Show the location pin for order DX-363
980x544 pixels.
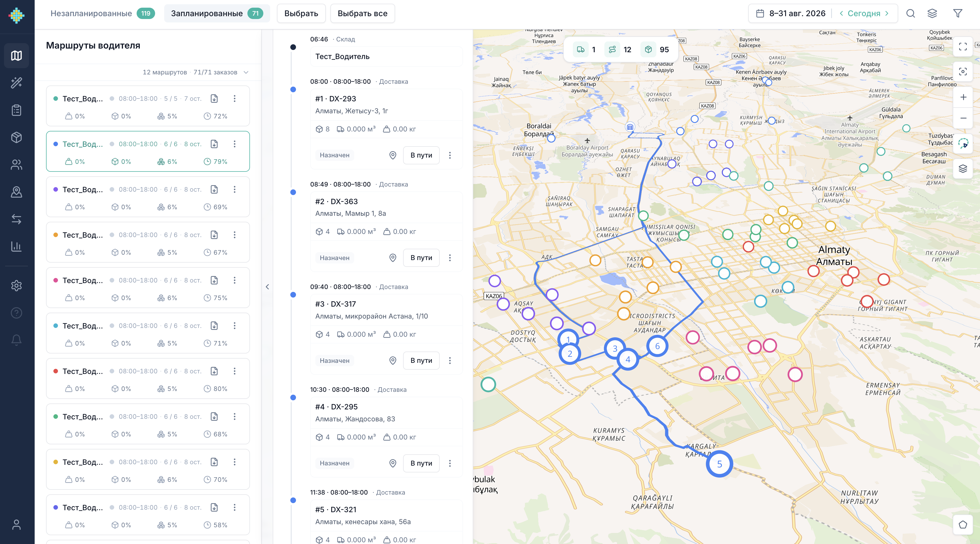(x=393, y=258)
